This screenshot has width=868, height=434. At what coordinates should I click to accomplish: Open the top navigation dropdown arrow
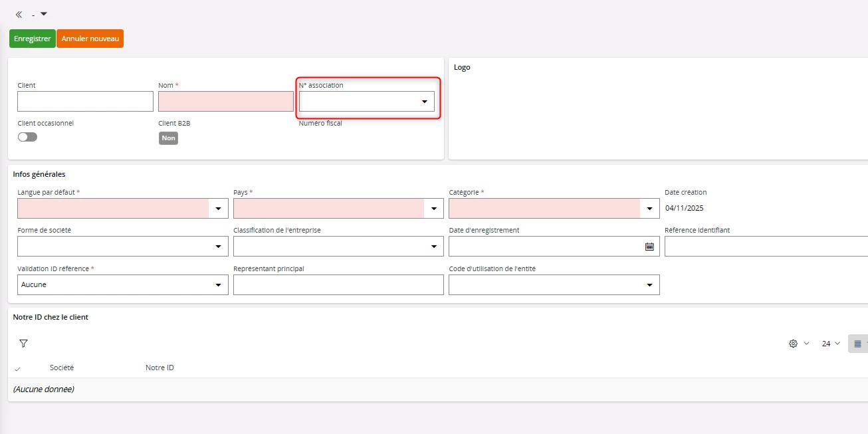(x=44, y=14)
